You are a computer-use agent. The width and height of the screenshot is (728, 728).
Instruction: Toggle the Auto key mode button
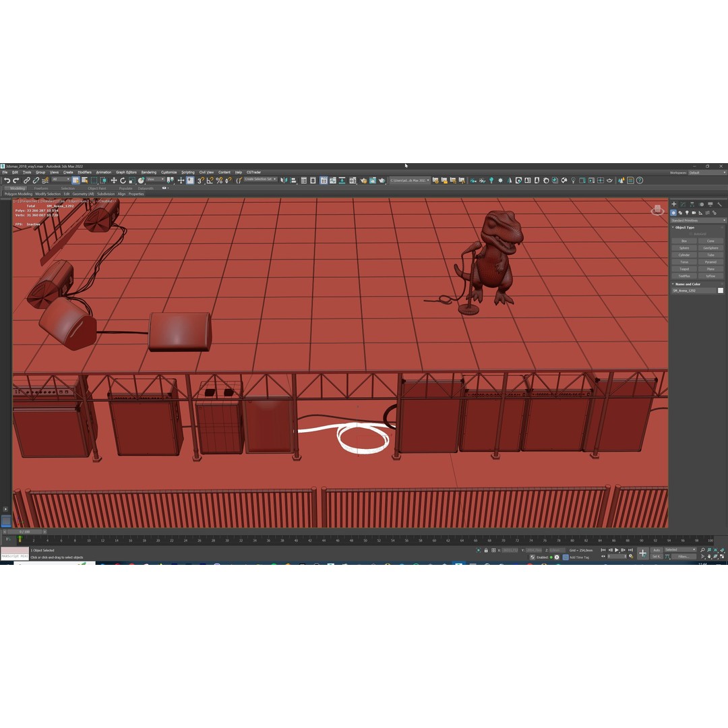pyautogui.click(x=657, y=550)
